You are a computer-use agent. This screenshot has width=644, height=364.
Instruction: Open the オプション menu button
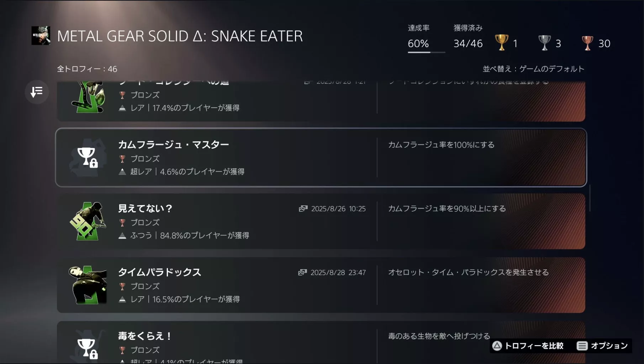(x=602, y=345)
